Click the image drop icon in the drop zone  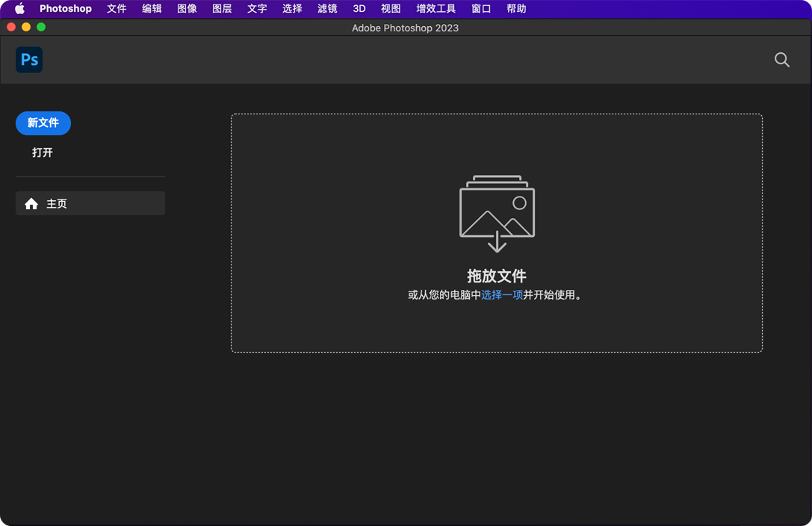497,214
